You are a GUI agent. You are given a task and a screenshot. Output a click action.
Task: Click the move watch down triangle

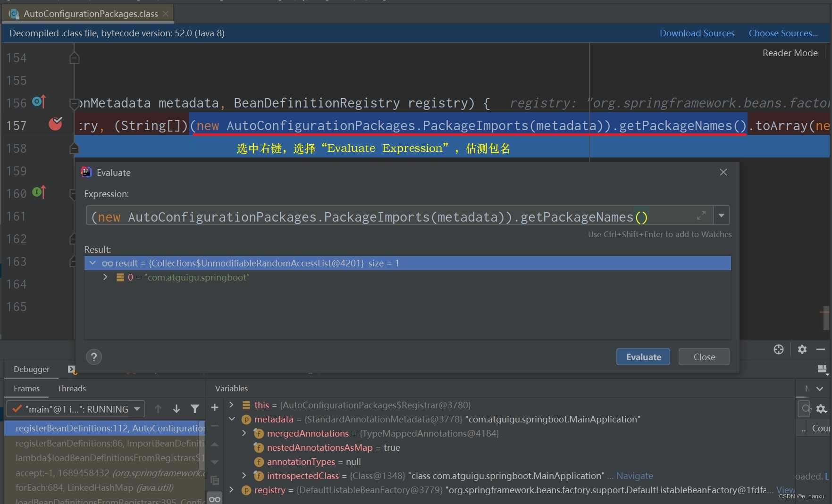tap(215, 462)
